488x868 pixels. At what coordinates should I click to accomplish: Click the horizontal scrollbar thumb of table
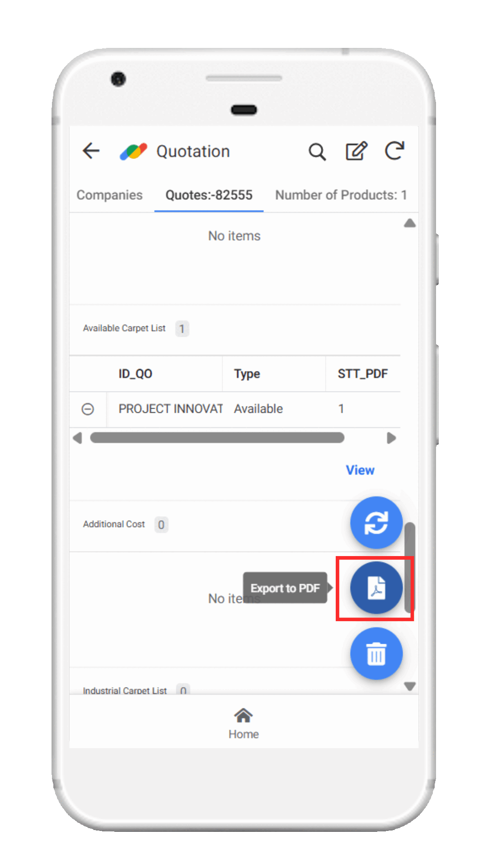point(217,438)
